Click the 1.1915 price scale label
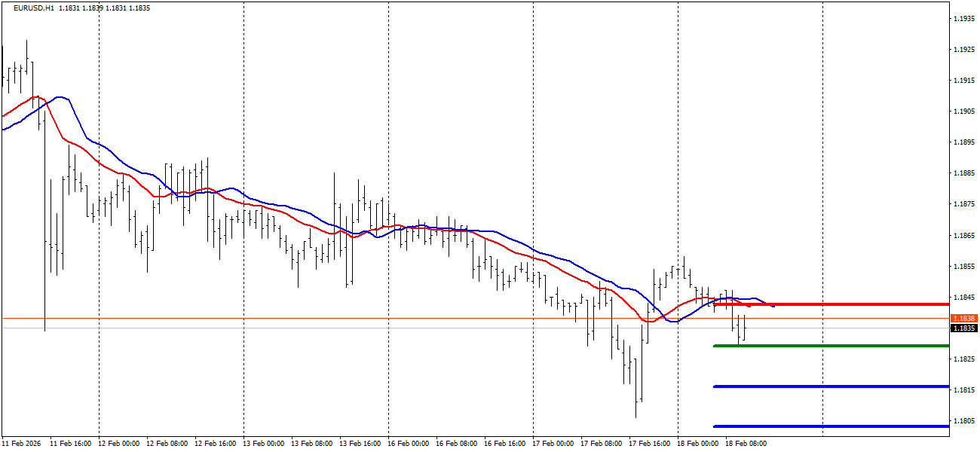The image size is (980, 452). coord(965,81)
